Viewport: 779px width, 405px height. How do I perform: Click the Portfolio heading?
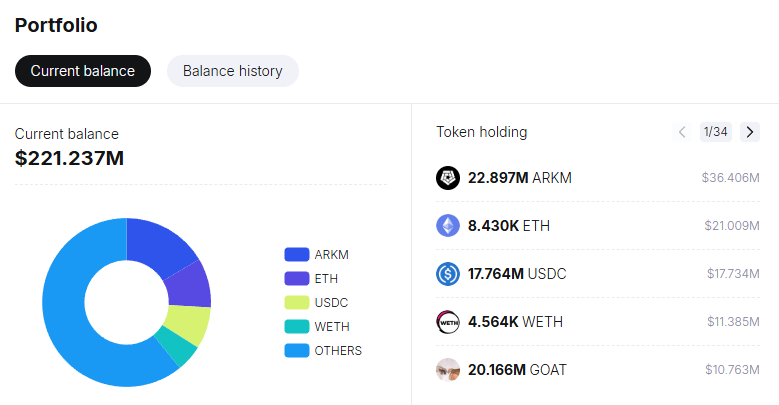56,25
